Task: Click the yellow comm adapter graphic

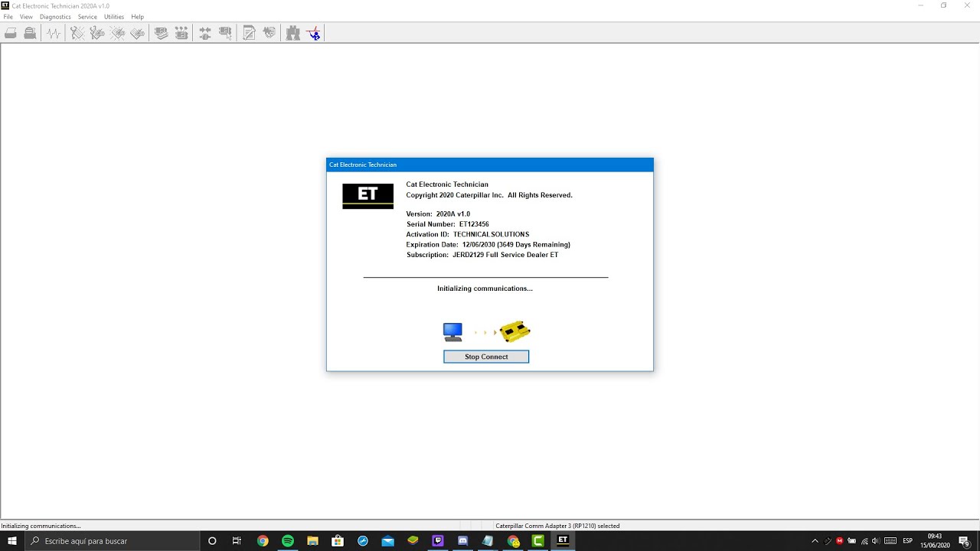Action: coord(514,331)
